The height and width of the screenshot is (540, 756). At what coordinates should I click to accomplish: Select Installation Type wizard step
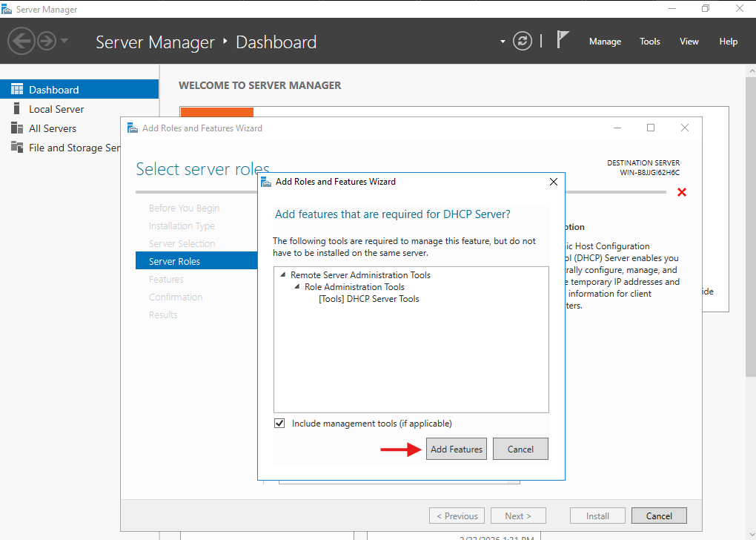182,225
